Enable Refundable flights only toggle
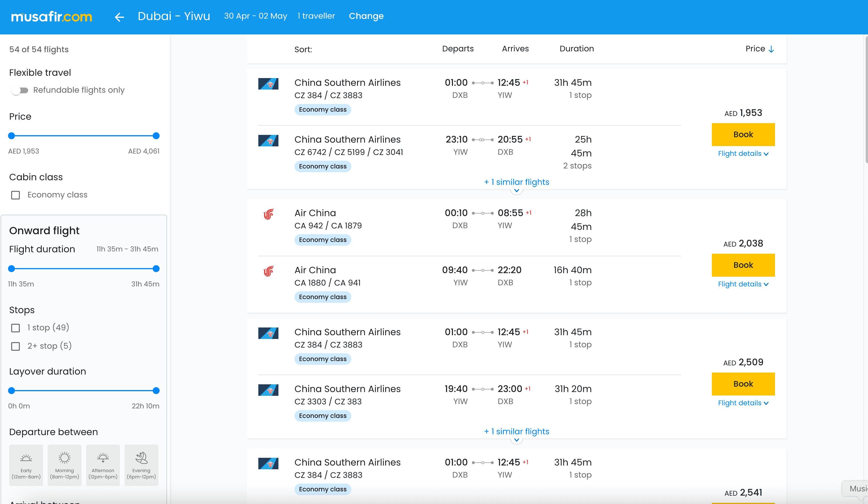This screenshot has height=504, width=868. pyautogui.click(x=20, y=90)
